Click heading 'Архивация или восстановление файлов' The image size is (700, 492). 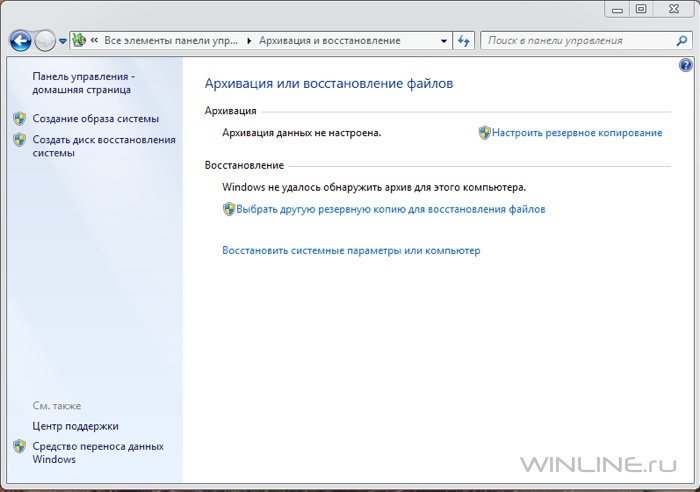pyautogui.click(x=329, y=83)
